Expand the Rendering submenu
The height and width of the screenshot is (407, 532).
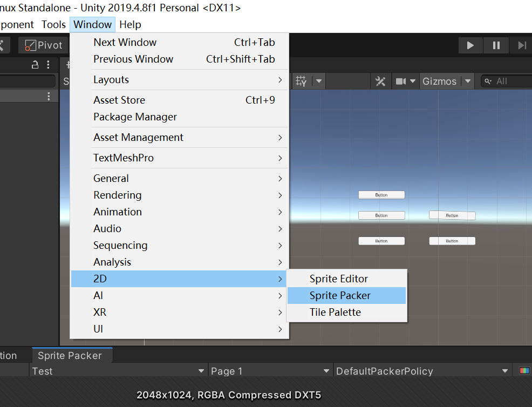click(180, 195)
